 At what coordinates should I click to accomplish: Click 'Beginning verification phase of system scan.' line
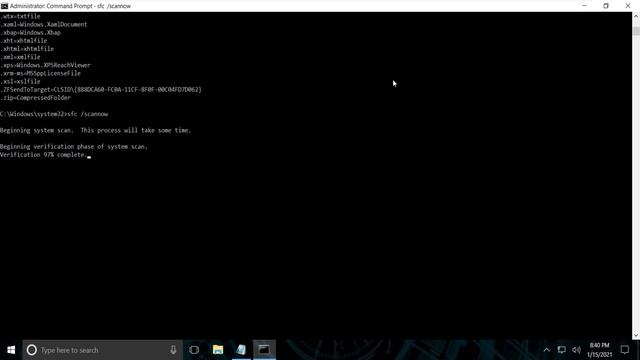point(73,147)
